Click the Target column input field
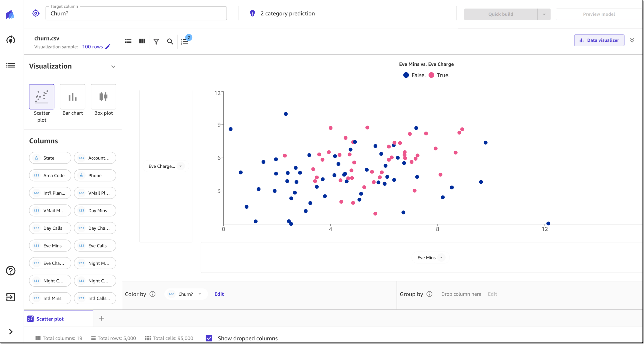 (x=136, y=13)
